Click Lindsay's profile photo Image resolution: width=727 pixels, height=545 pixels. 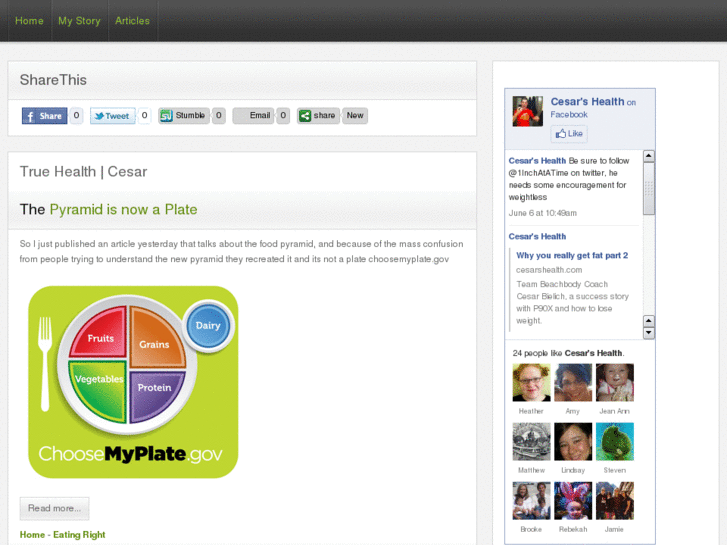click(x=573, y=442)
